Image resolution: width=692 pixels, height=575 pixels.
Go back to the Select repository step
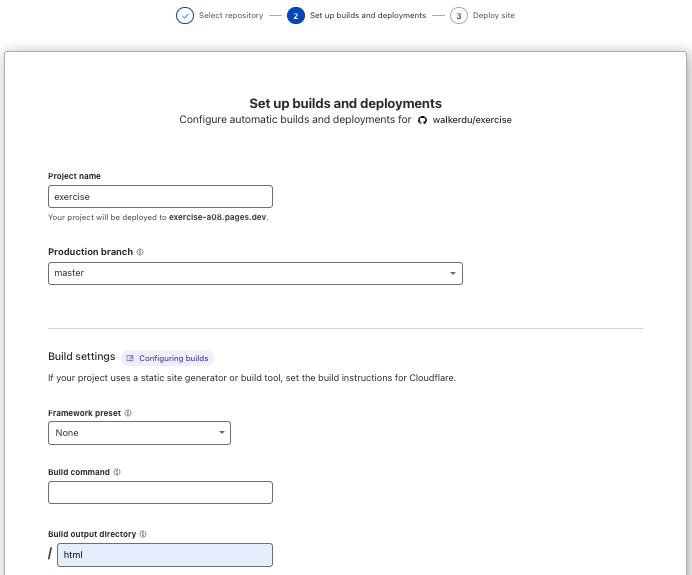click(231, 16)
